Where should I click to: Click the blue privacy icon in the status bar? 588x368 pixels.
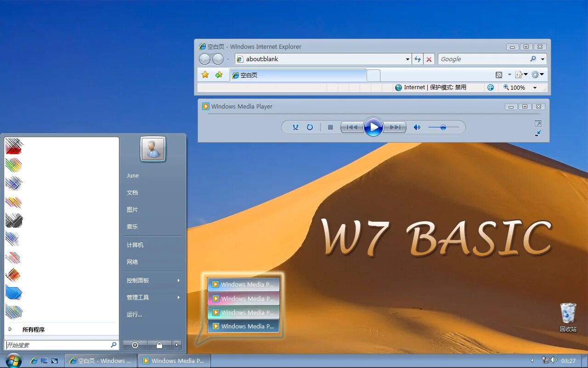pos(491,87)
